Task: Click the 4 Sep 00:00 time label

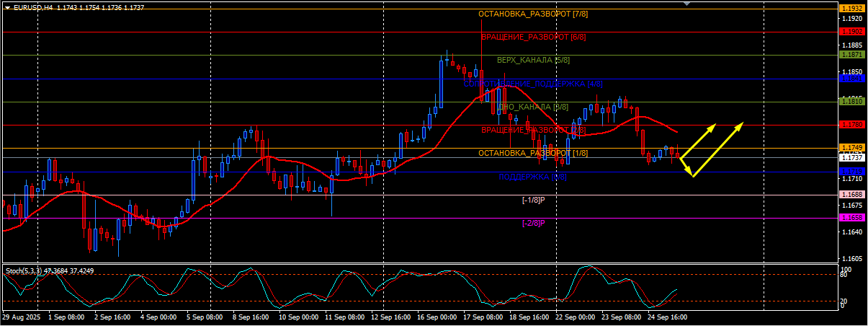Action: (x=158, y=317)
